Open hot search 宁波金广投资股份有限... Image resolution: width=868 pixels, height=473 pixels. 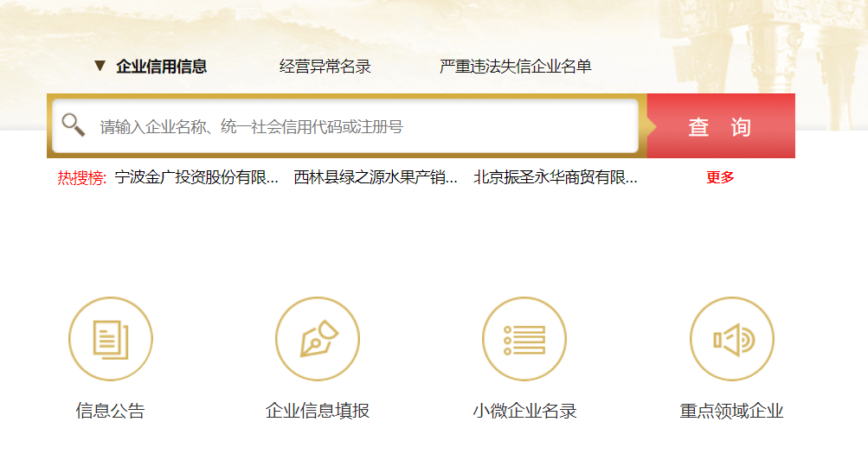(x=196, y=177)
